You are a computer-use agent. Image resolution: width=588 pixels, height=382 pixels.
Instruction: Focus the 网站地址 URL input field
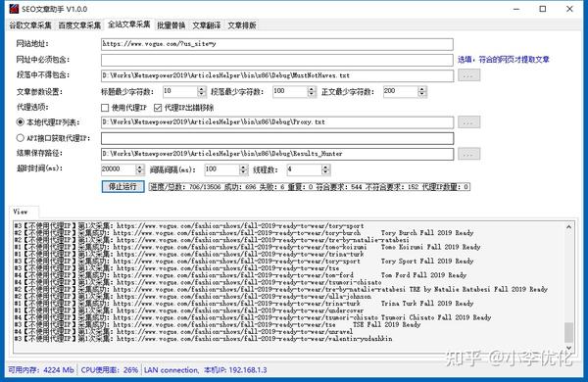[x=277, y=44]
